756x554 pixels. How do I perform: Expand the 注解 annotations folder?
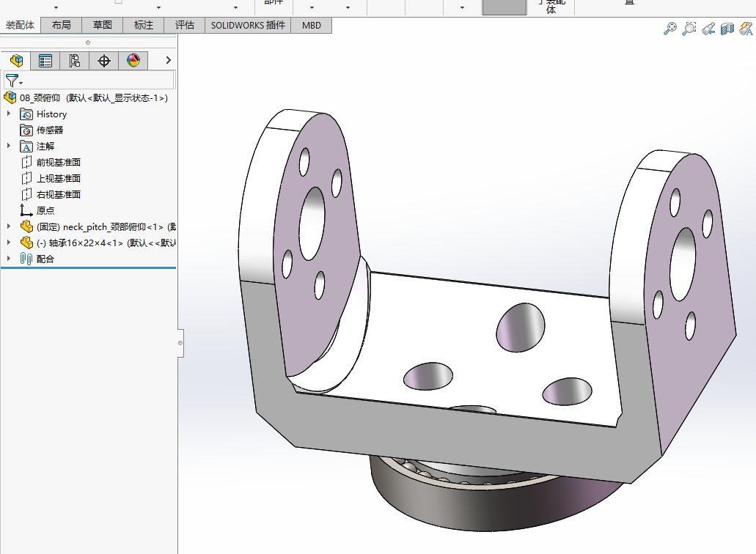9,146
